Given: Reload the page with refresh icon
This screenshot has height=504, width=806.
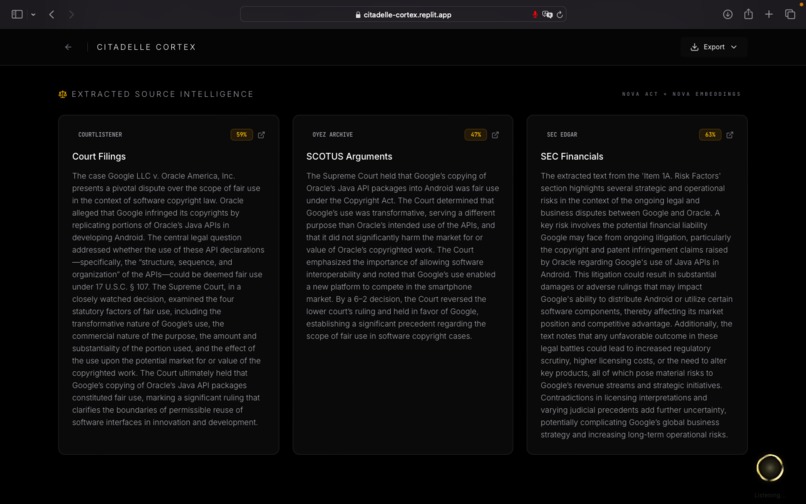Looking at the screenshot, I should (x=560, y=14).
